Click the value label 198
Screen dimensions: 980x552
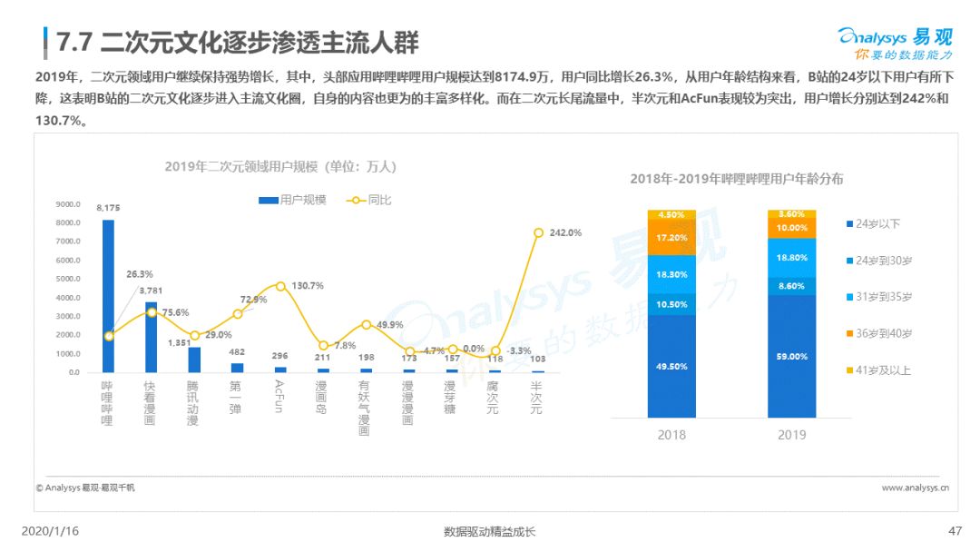click(367, 358)
